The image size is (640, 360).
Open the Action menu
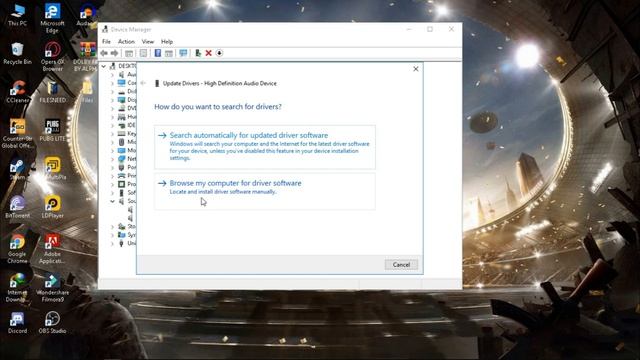(x=126, y=42)
